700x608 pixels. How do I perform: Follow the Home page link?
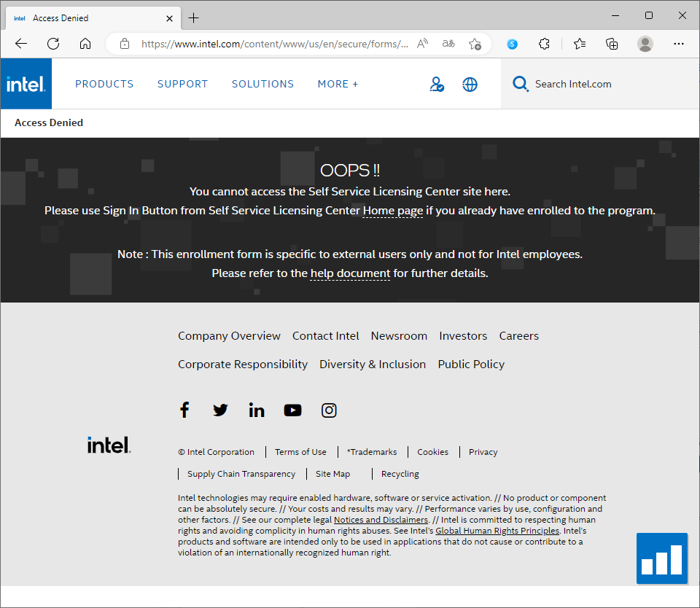tap(393, 210)
